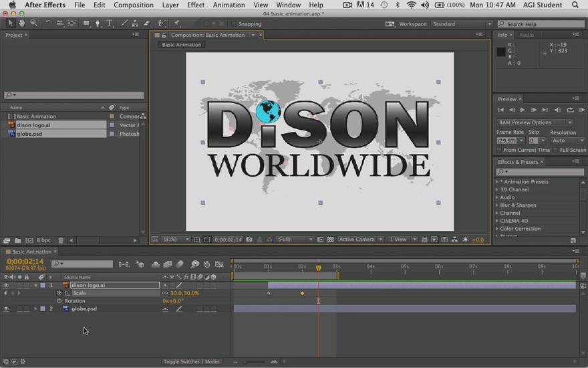Screen dimensions: 588x368
Task: Jump to first frame in Preview panel
Action: (500, 110)
